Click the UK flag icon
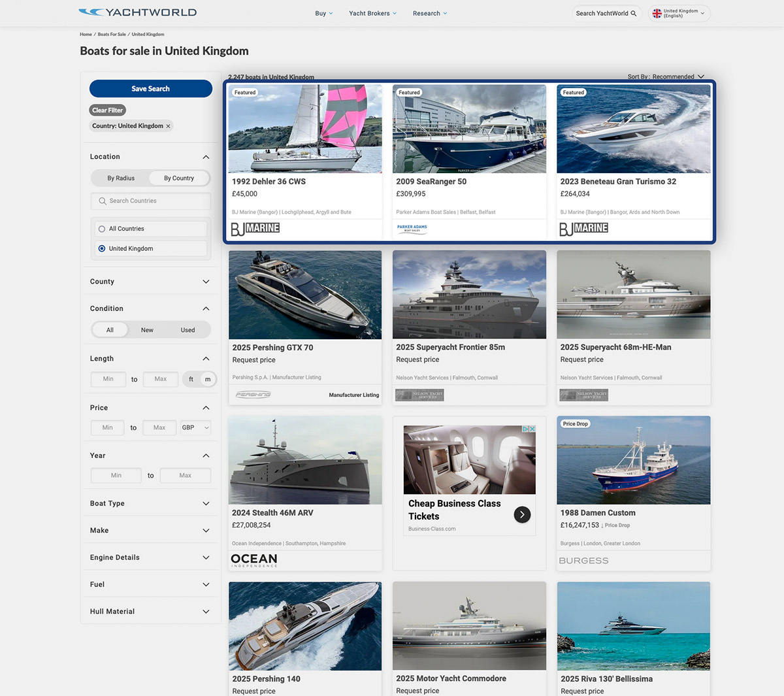The width and height of the screenshot is (784, 696). click(657, 13)
